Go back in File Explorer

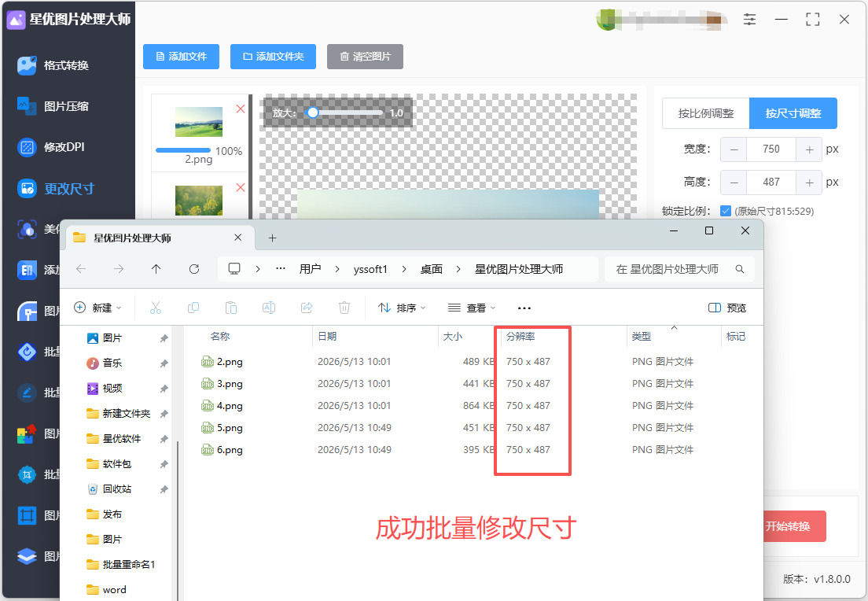[x=82, y=269]
